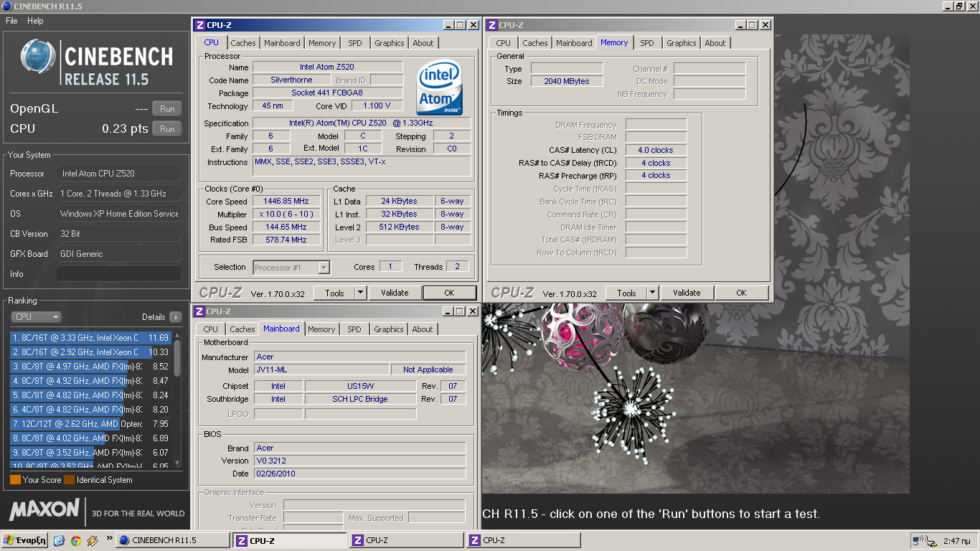
Task: Click the orange Your Score swatch
Action: (x=15, y=480)
